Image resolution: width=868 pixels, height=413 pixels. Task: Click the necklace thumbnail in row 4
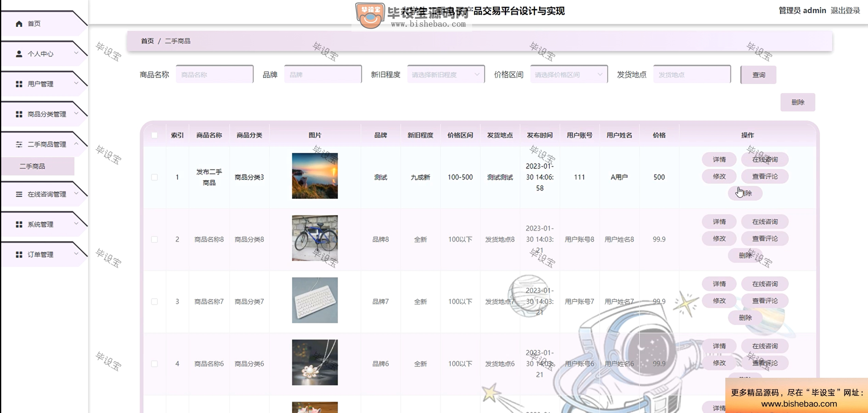tap(315, 362)
